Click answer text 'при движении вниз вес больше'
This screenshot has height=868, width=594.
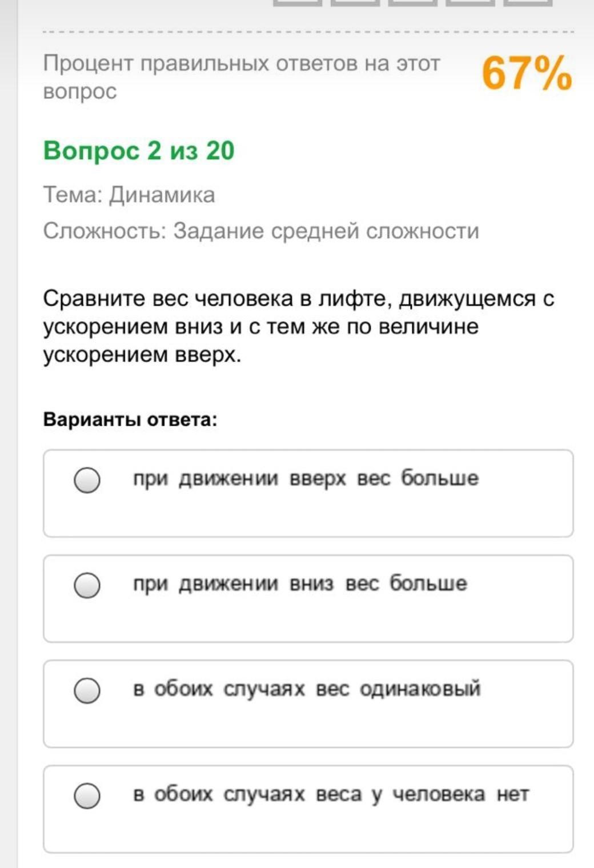click(x=300, y=583)
